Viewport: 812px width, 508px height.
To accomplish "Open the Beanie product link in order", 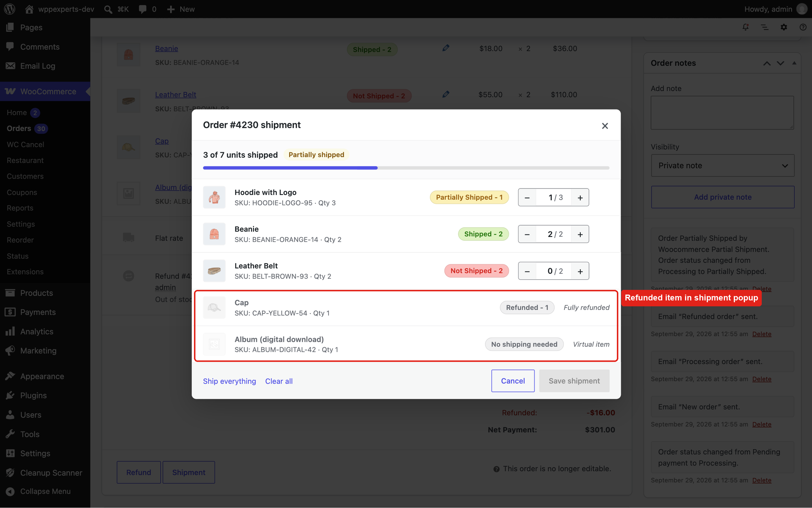I will tap(166, 49).
